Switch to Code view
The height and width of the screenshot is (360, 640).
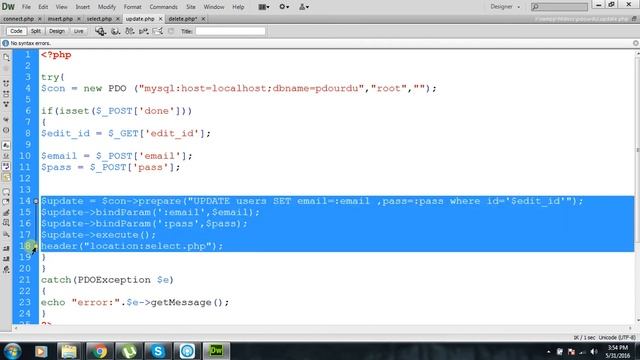coord(16,31)
